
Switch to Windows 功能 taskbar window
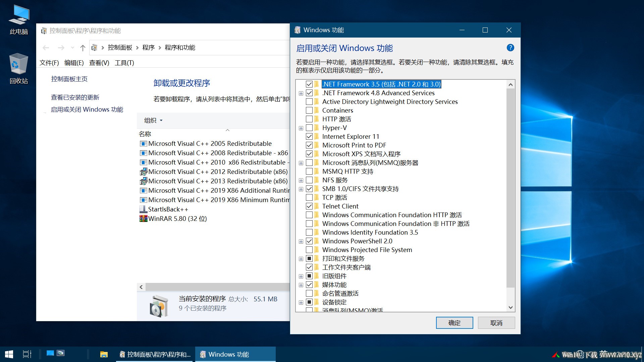tap(235, 354)
